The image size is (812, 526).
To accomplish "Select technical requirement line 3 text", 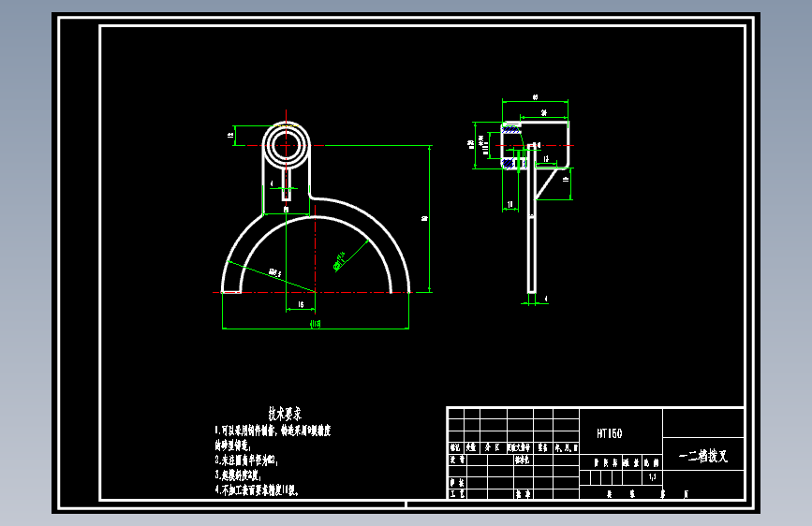I will pos(238,475).
